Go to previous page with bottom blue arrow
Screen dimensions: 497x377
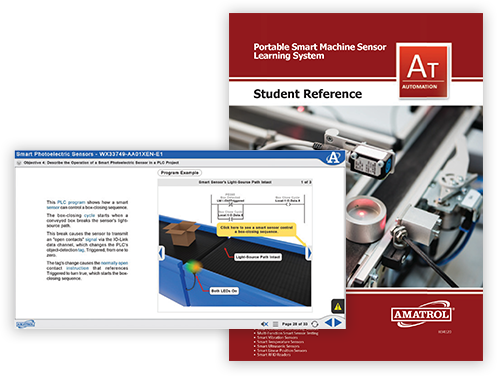328,323
